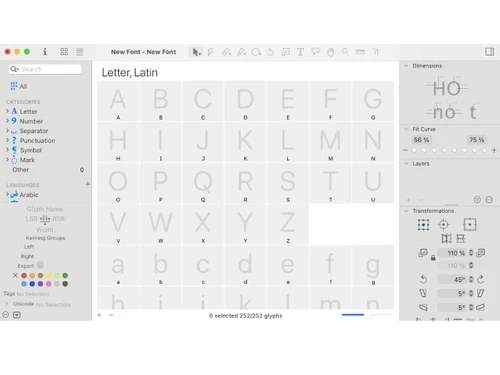Click the scale down icon
Screen dimensions: 500x375
tap(423, 253)
